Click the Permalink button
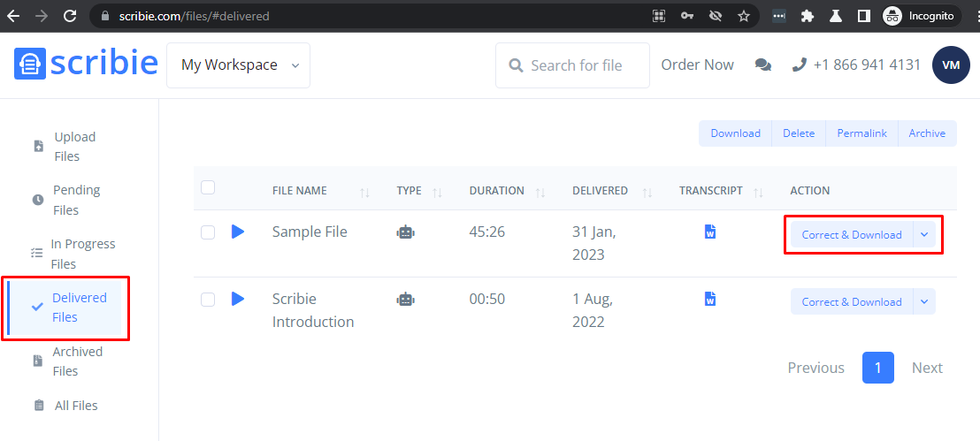This screenshot has height=441, width=980. (861, 133)
